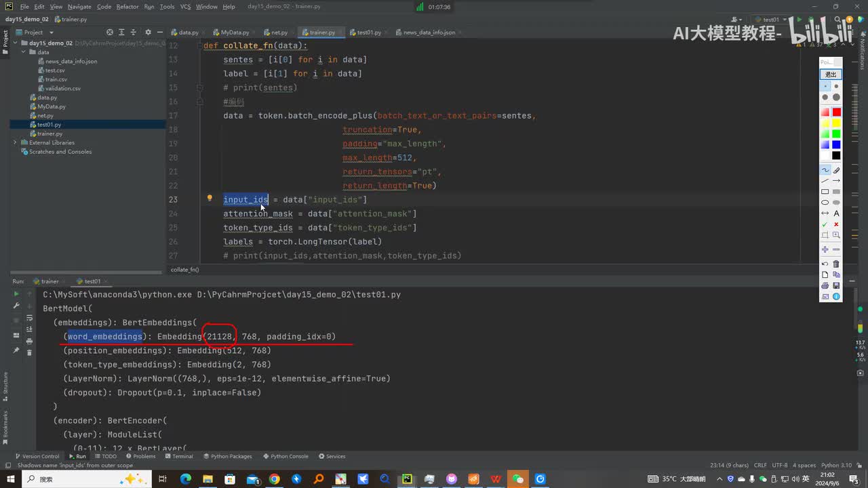Select Scratches and Consoles in project tree

click(60, 152)
